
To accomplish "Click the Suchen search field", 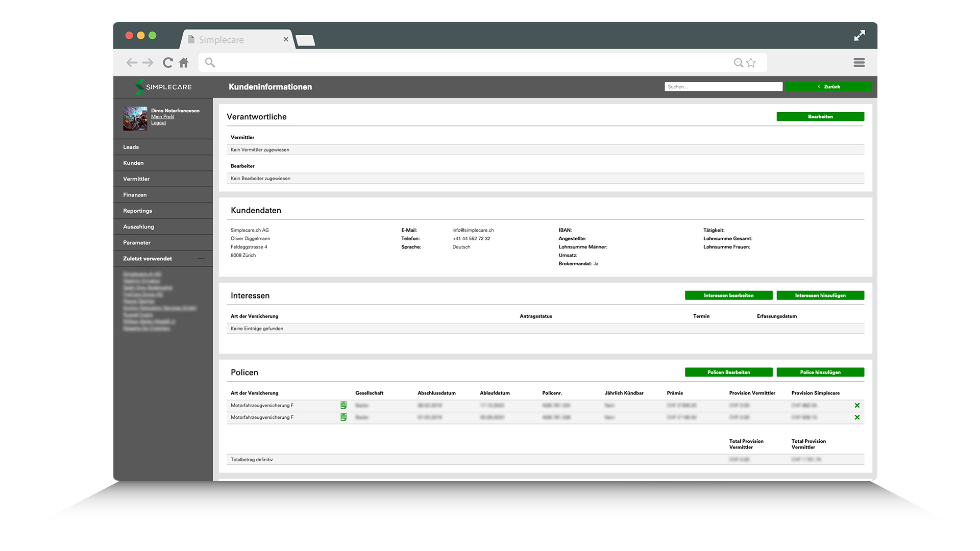I will click(x=723, y=87).
